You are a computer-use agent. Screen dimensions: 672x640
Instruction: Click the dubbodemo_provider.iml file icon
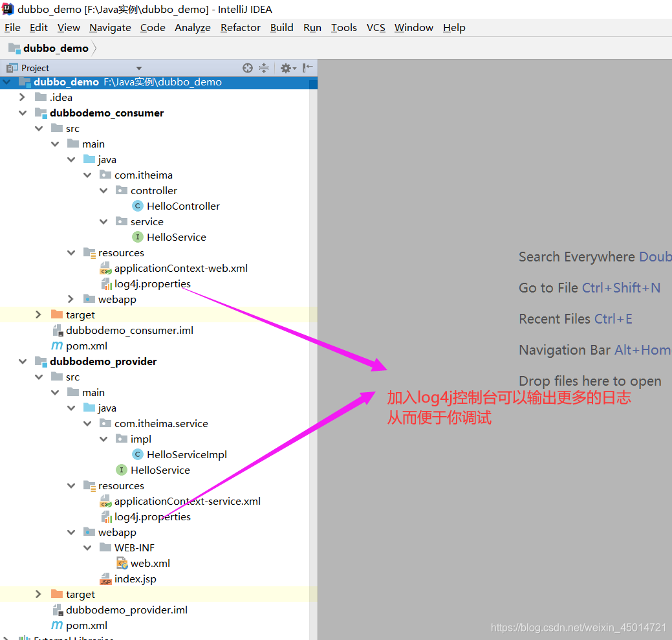point(58,610)
